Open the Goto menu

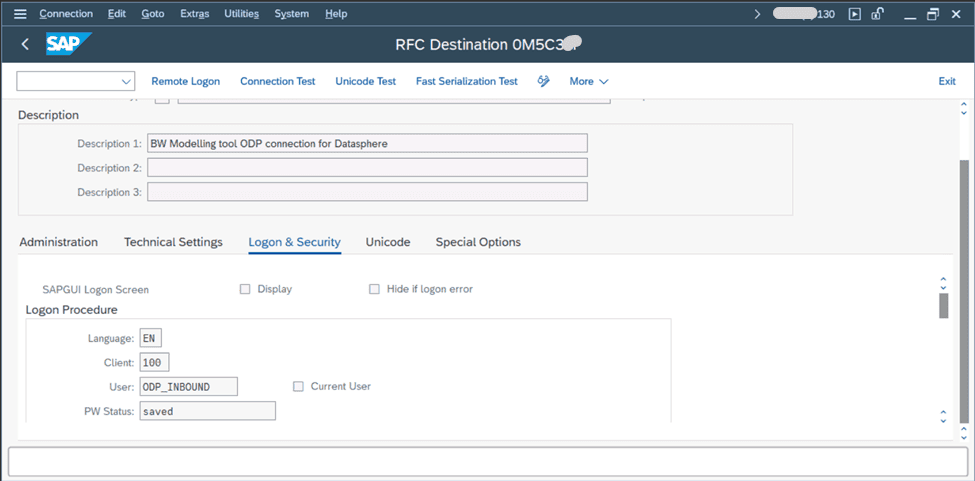tap(153, 14)
